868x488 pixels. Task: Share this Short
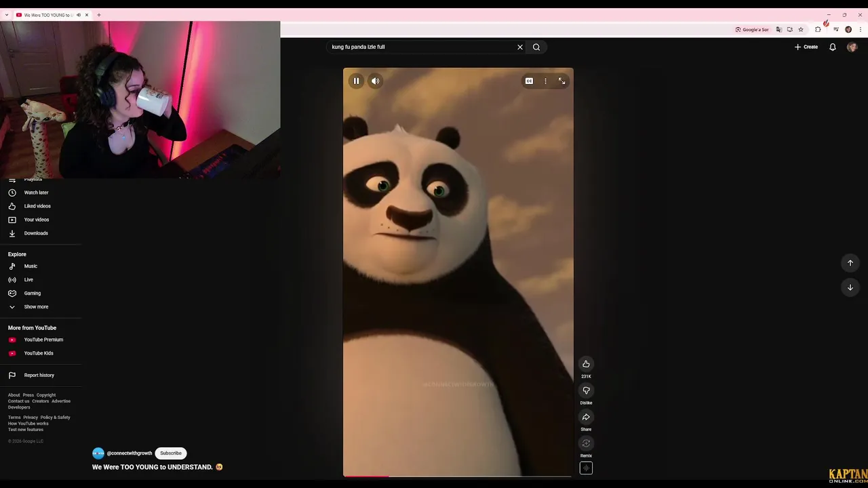pyautogui.click(x=586, y=417)
